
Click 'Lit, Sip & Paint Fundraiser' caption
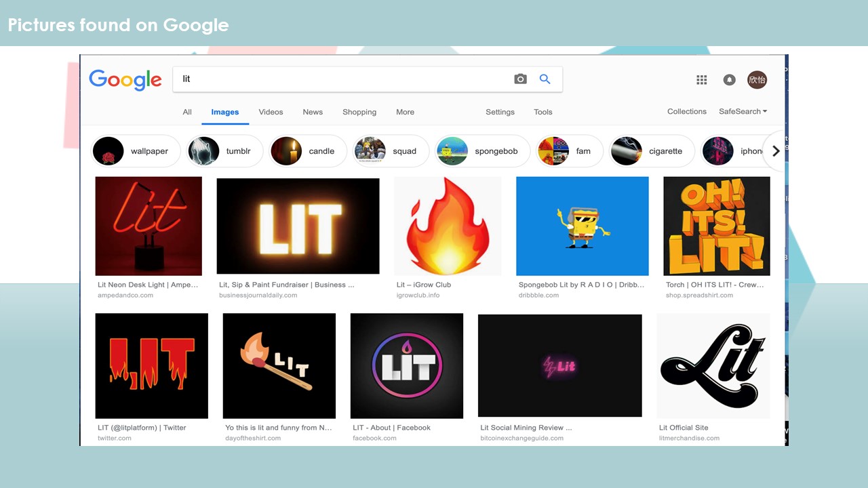click(x=286, y=285)
